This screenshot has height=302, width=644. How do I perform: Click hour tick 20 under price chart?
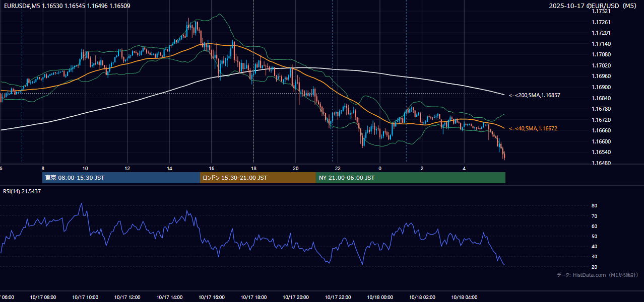tap(296, 169)
